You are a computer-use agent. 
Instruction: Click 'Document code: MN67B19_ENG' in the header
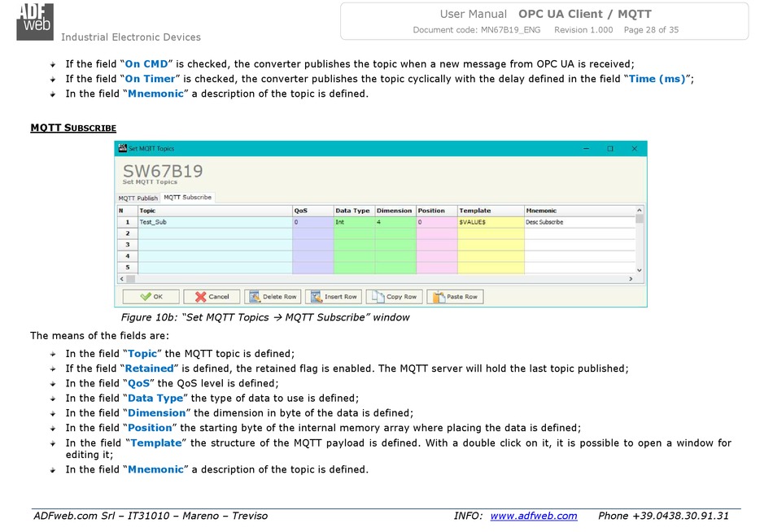click(x=477, y=29)
